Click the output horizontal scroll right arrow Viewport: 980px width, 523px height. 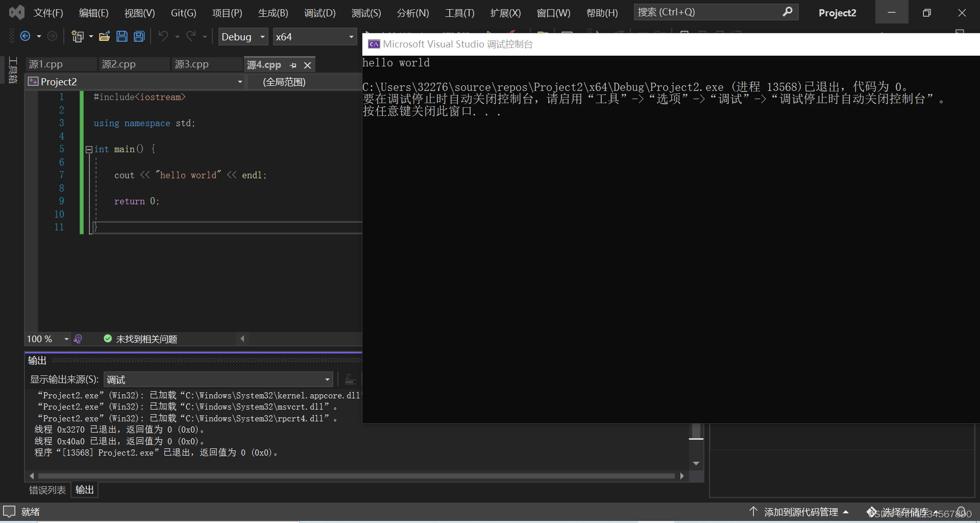tap(682, 476)
